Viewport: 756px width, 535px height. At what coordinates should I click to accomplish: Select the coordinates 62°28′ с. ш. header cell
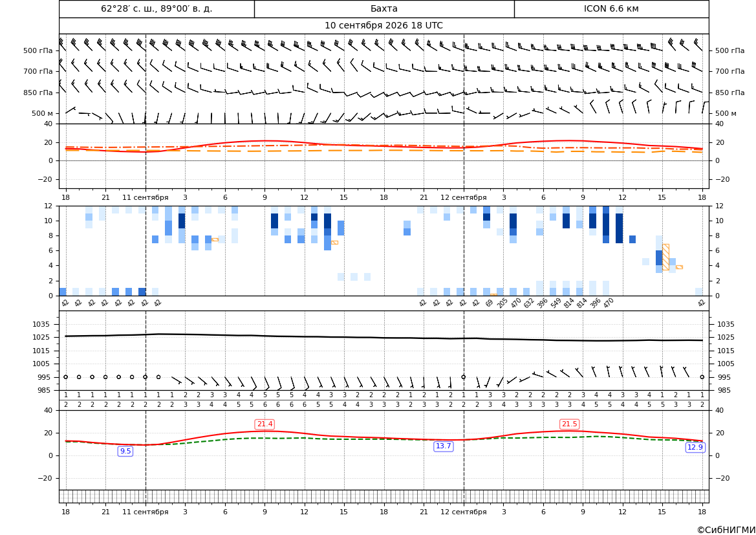157,8
